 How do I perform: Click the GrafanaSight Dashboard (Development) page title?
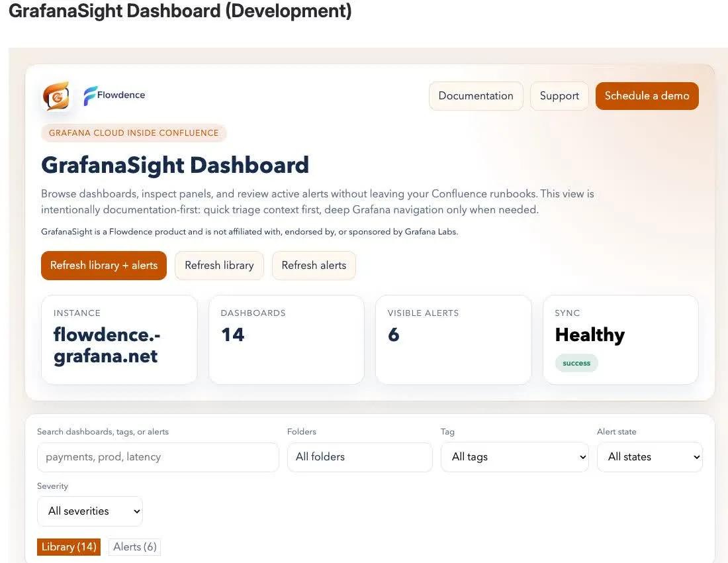point(180,11)
